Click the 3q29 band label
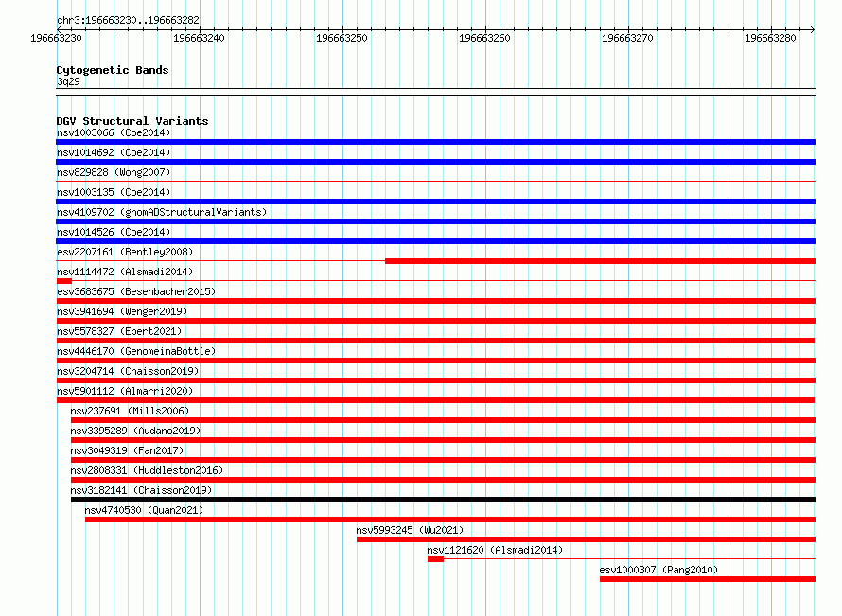842x616 pixels. [68, 81]
